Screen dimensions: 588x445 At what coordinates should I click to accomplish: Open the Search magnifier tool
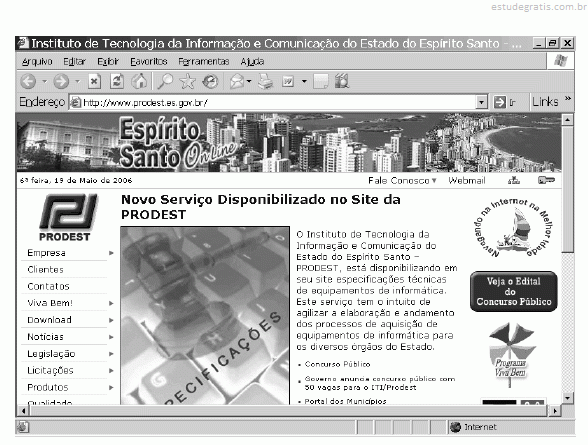pos(165,81)
